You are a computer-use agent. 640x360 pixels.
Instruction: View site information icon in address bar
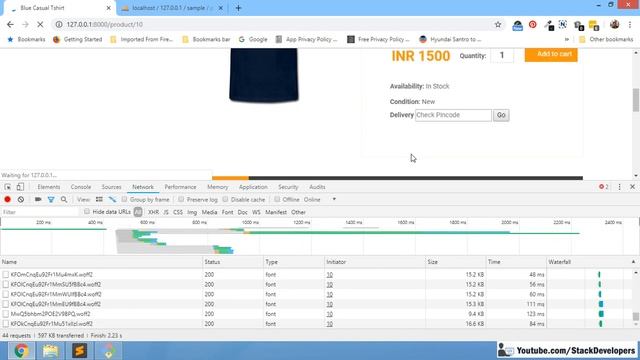[x=59, y=24]
